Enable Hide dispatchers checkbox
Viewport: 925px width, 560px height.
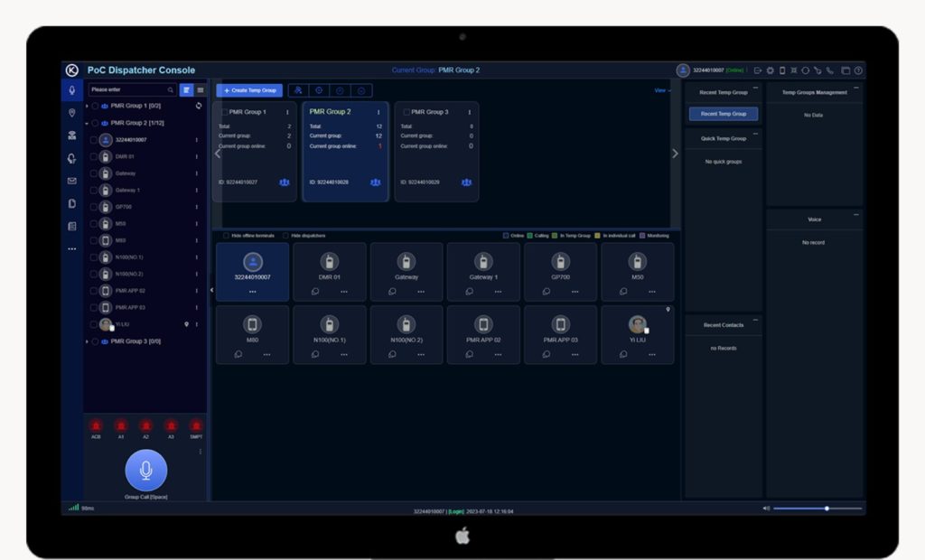click(286, 236)
